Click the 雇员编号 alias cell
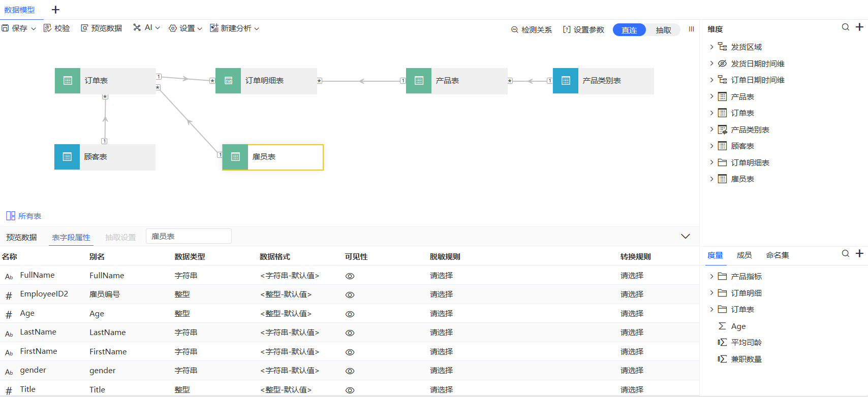The image size is (868, 397). tap(105, 294)
